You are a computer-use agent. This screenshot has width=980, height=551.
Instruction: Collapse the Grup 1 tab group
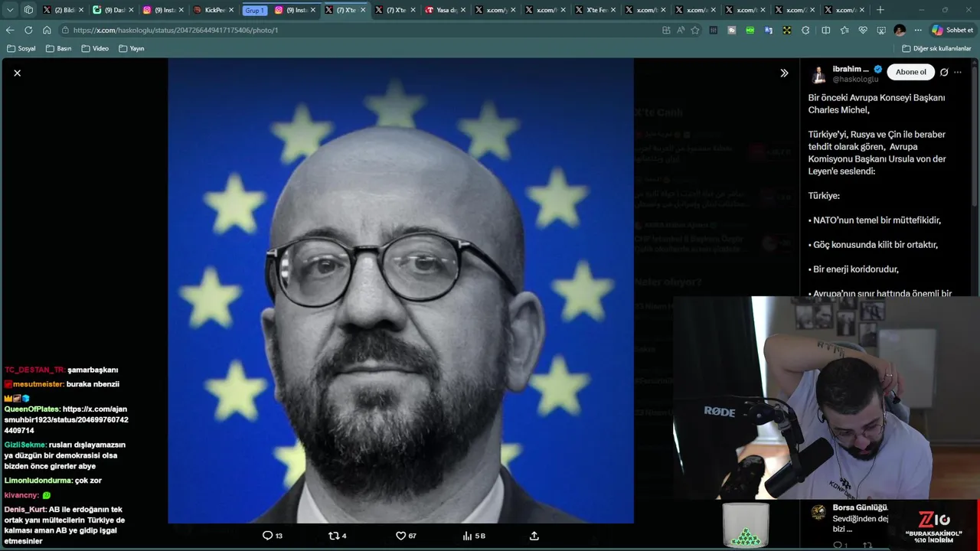point(254,10)
